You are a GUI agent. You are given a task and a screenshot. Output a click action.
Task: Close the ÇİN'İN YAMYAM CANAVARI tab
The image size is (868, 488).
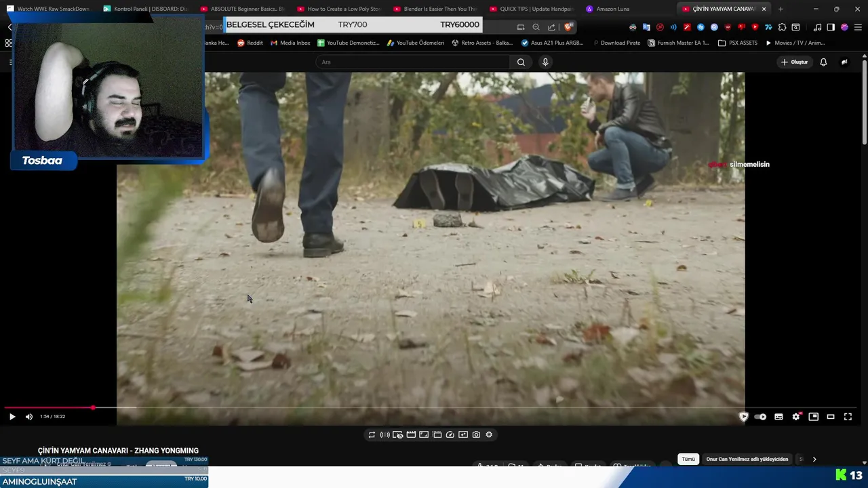coord(764,9)
